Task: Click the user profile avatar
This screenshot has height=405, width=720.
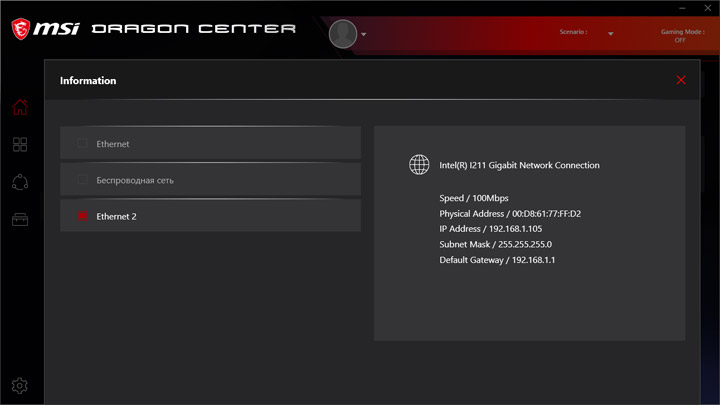Action: click(343, 34)
